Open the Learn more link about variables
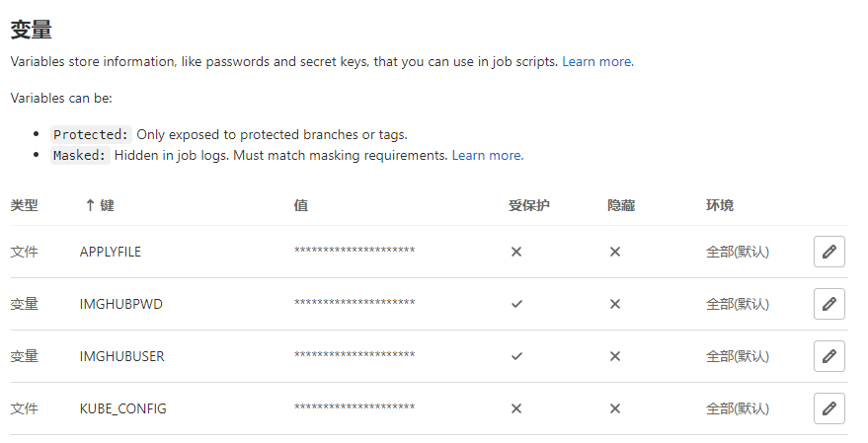 point(596,61)
